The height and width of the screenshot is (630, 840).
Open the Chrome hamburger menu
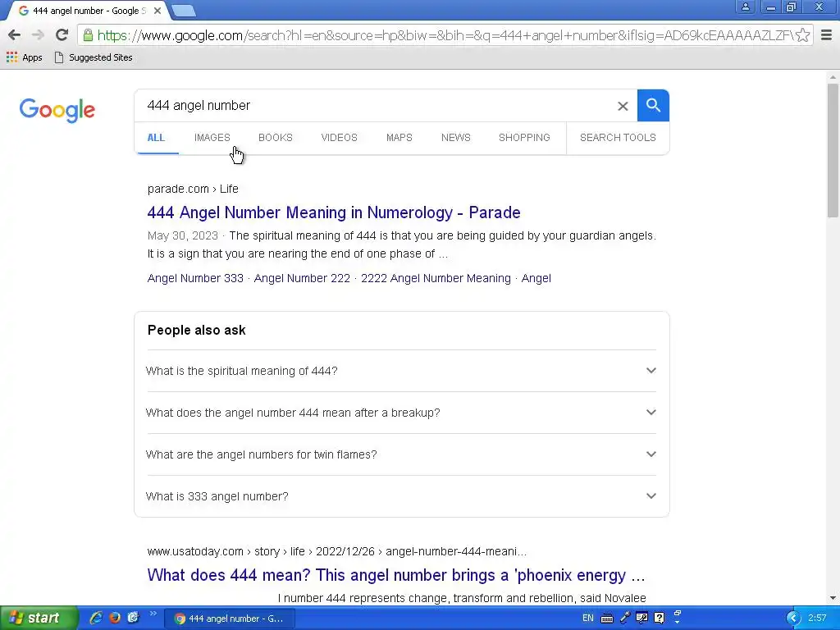pyautogui.click(x=827, y=35)
